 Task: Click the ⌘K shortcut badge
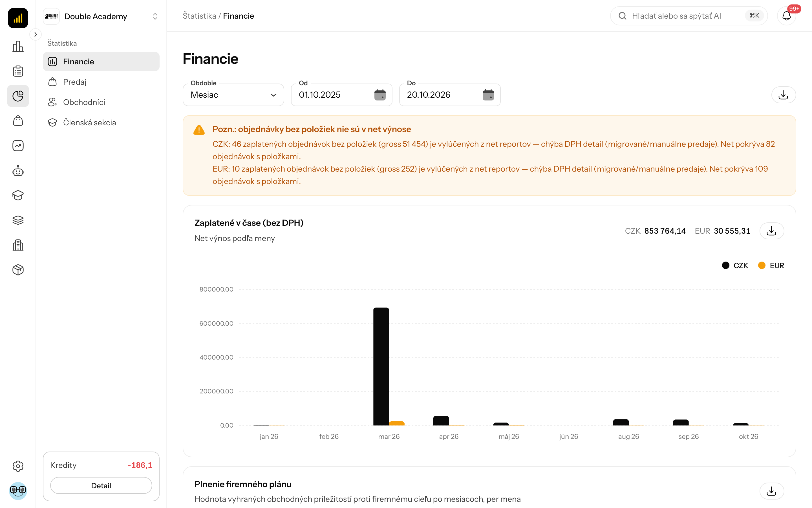click(754, 16)
